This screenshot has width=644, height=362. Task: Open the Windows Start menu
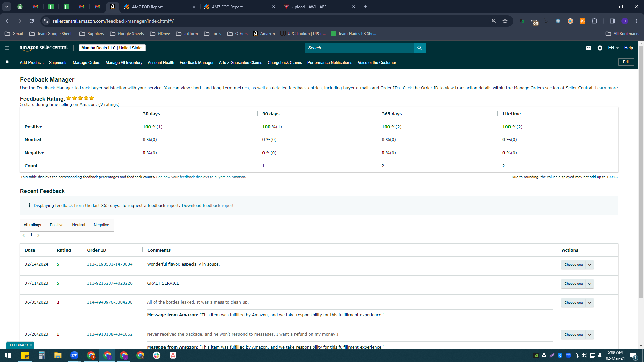8,355
